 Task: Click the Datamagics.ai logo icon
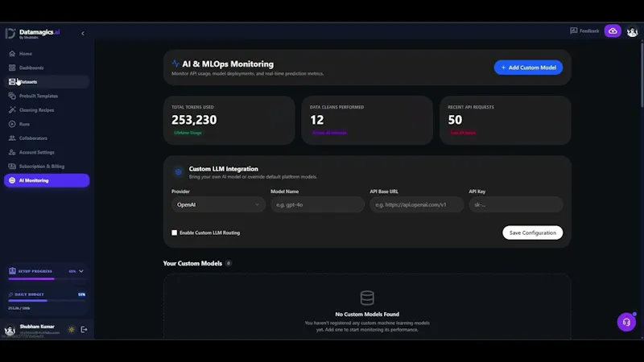pos(10,33)
